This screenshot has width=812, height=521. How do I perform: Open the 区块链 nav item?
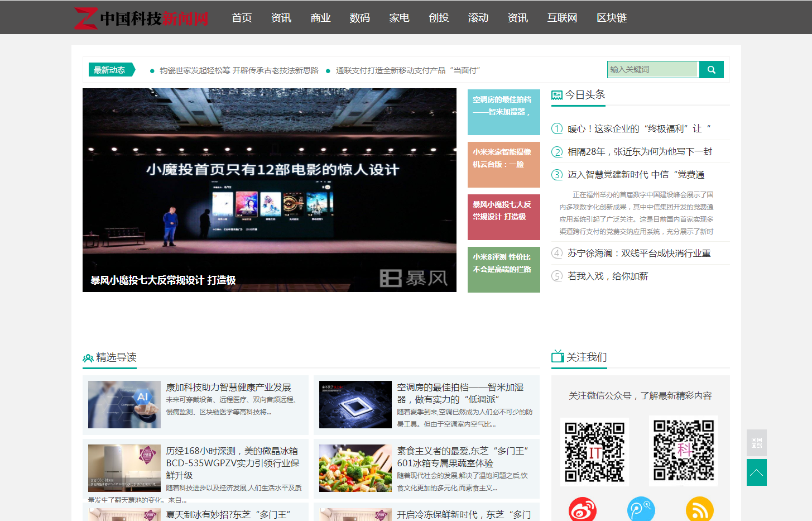coord(612,18)
